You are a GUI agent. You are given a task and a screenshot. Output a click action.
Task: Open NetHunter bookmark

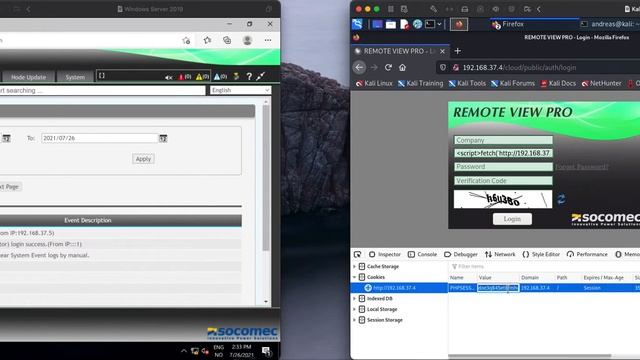(601, 83)
